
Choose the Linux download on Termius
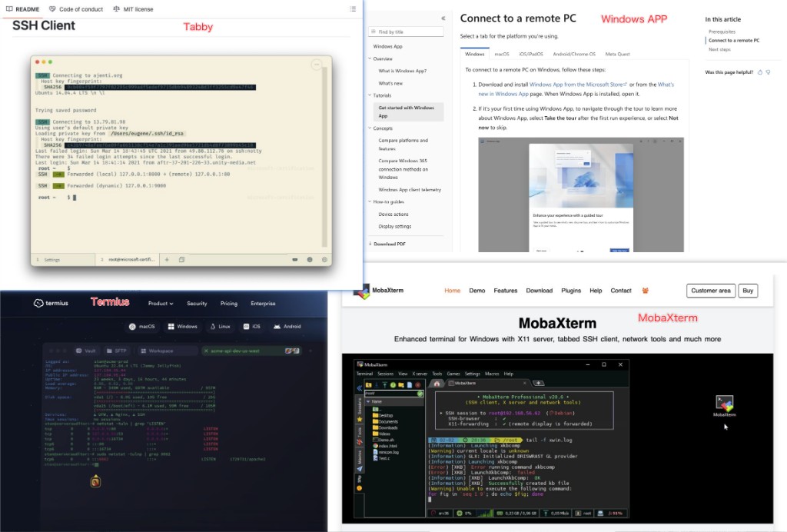tap(220, 326)
